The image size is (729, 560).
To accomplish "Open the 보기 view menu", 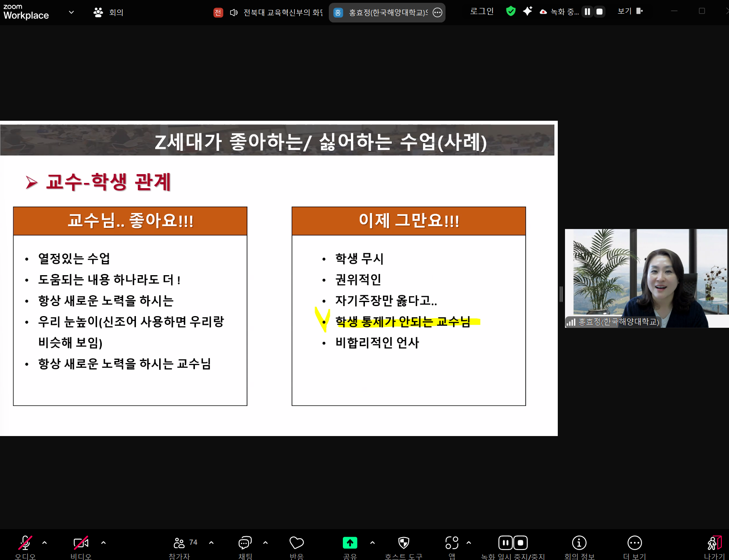I will pos(624,11).
